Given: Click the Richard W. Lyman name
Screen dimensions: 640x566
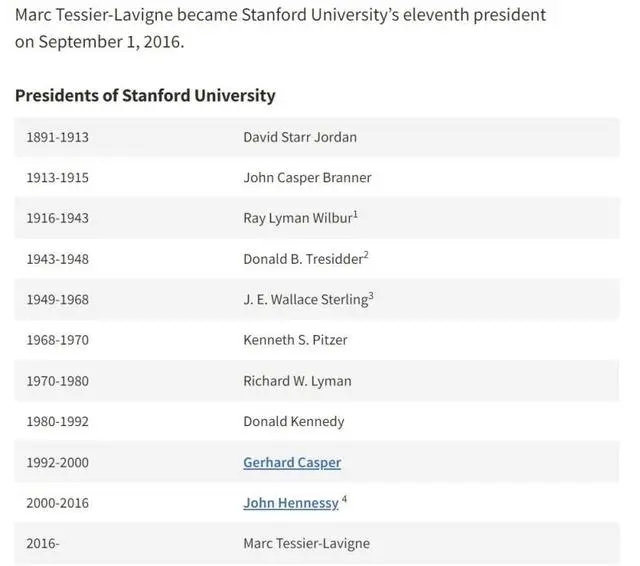Looking at the screenshot, I should (297, 381).
